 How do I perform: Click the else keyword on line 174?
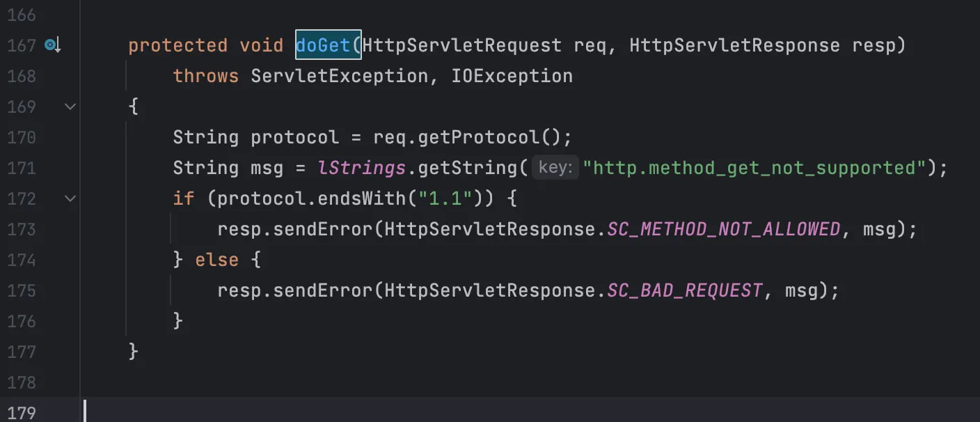tap(216, 260)
